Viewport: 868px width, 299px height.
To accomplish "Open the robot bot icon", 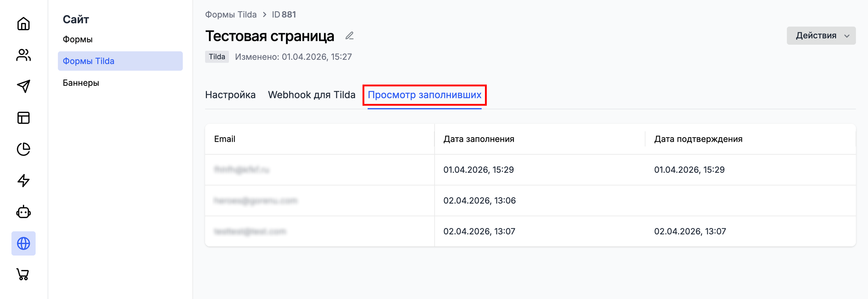I will tap(23, 212).
